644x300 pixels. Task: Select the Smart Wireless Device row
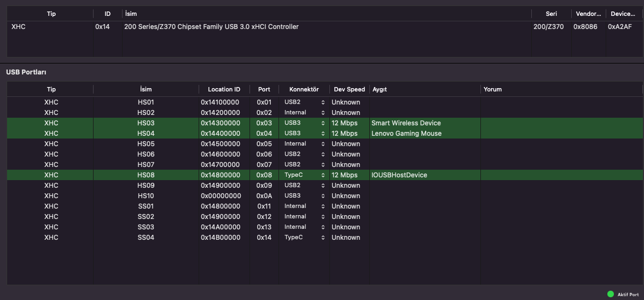[405, 123]
